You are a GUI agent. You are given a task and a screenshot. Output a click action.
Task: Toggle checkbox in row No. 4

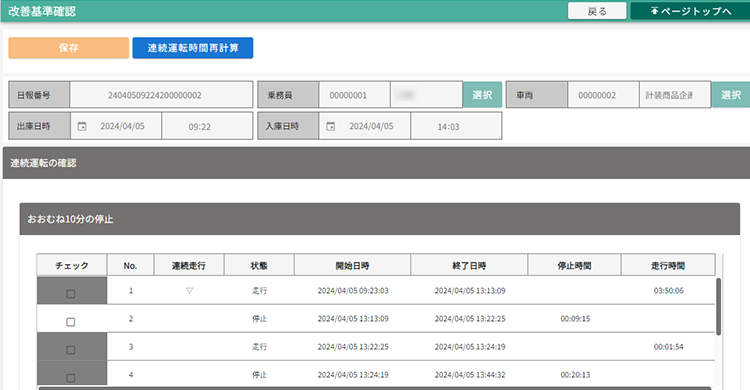[71, 378]
